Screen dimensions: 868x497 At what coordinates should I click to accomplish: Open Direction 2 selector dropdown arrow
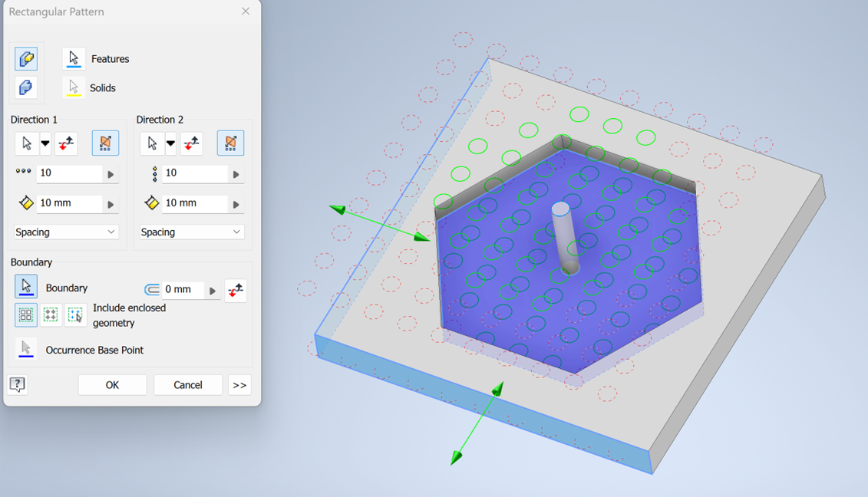click(171, 144)
